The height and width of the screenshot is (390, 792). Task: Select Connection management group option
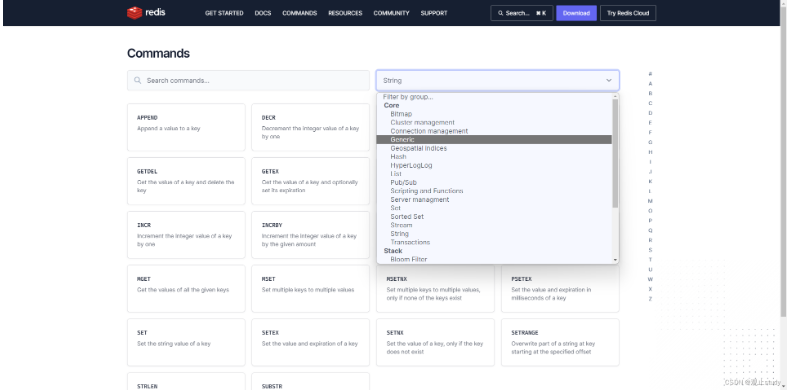[x=493, y=131]
